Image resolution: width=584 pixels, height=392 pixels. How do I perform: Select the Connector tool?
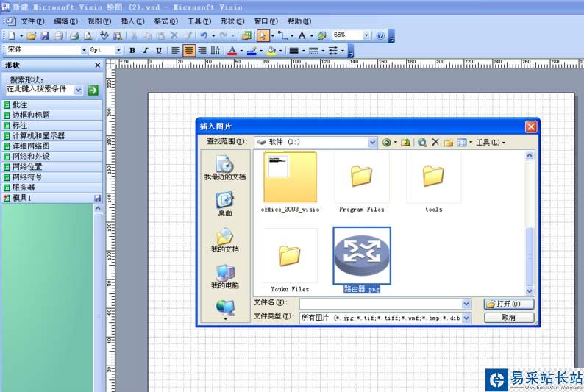(282, 36)
